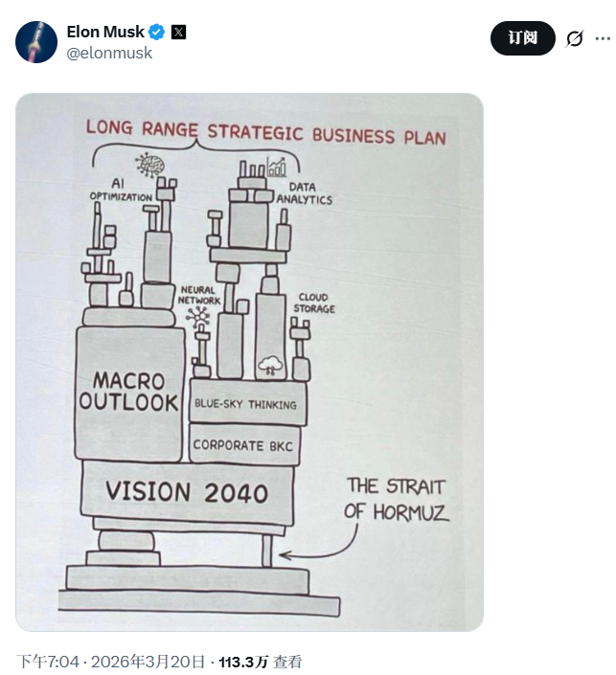616x675 pixels.
Task: Open the Elon Musk display name link
Action: coord(105,32)
